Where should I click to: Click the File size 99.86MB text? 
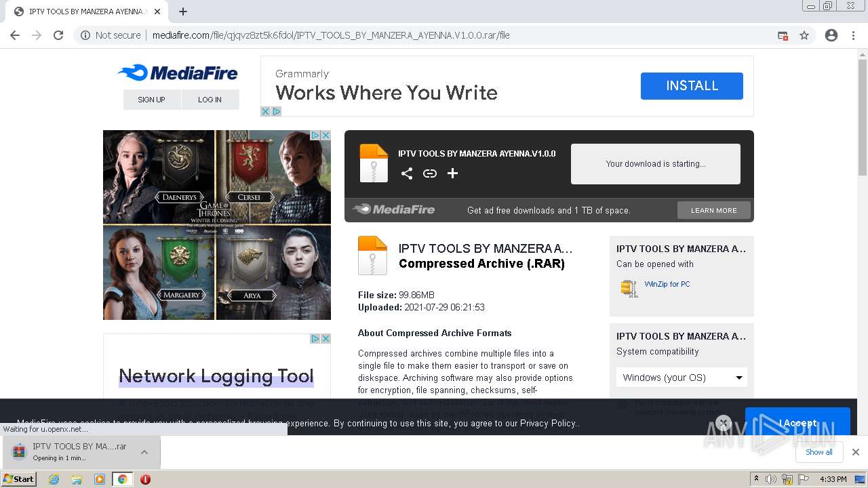[396, 295]
